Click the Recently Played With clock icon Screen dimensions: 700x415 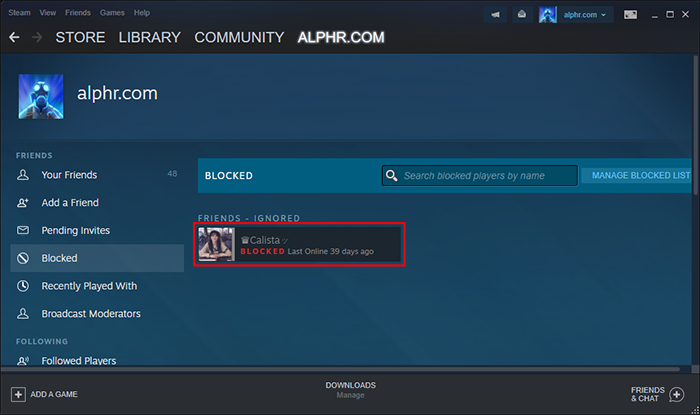pos(23,286)
